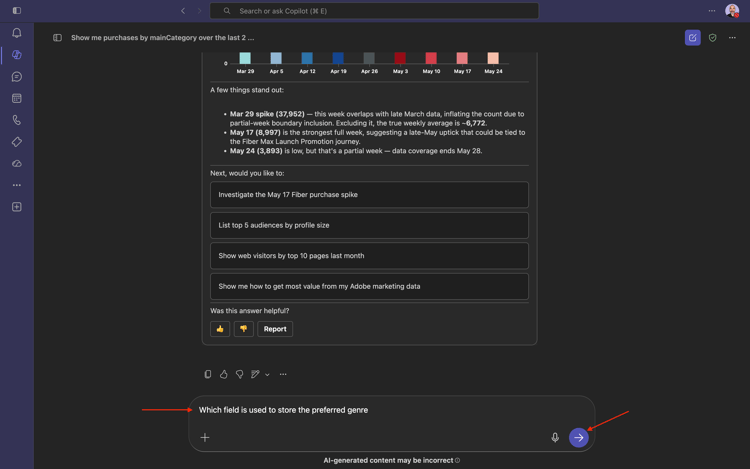
Task: Click the microphone dictation icon
Action: click(x=555, y=437)
